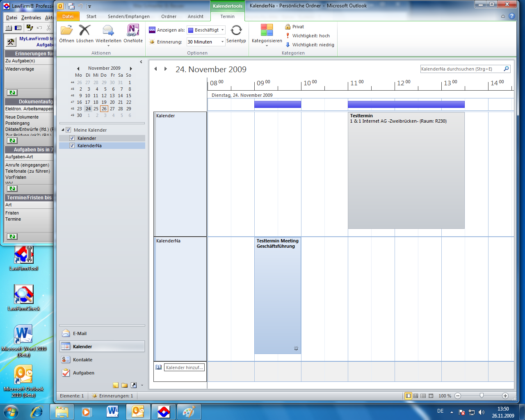Viewport: 525px width, 420px height.
Task: Adjust the zoom slider in status bar
Action: 482,396
